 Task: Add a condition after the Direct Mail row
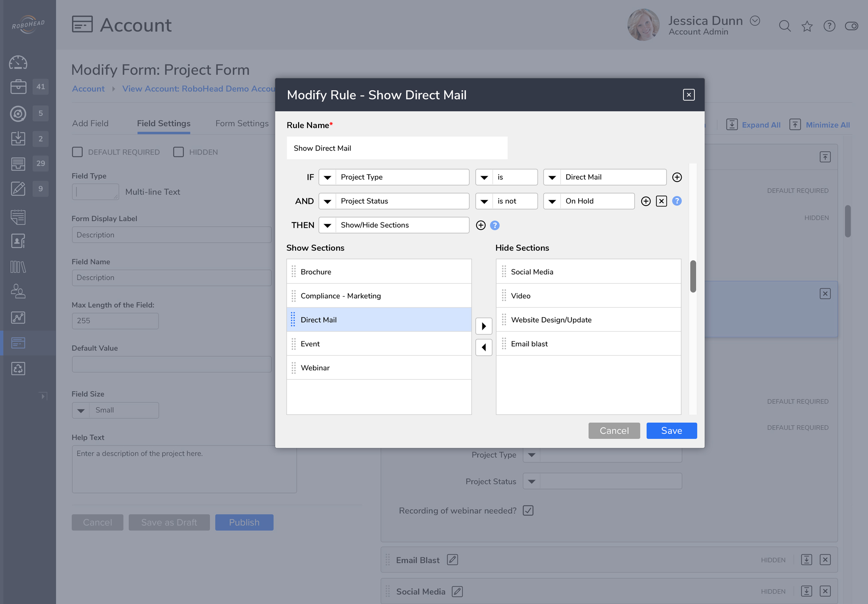pyautogui.click(x=677, y=177)
